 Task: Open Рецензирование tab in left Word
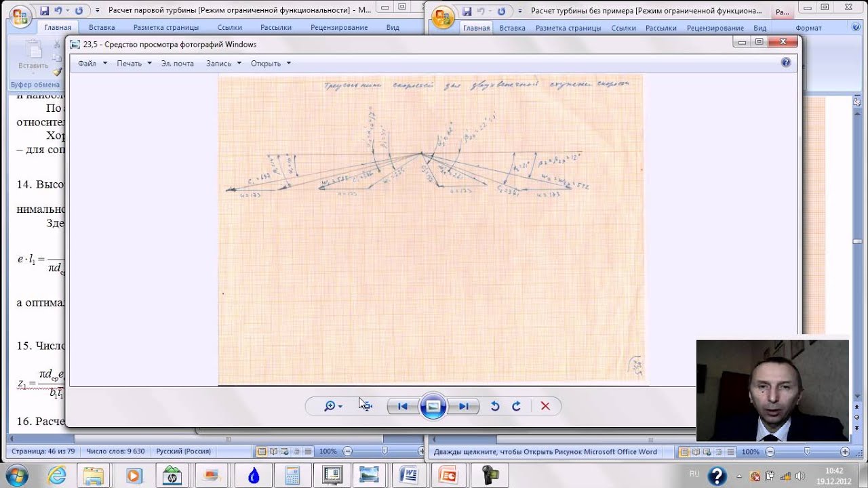coord(339,28)
